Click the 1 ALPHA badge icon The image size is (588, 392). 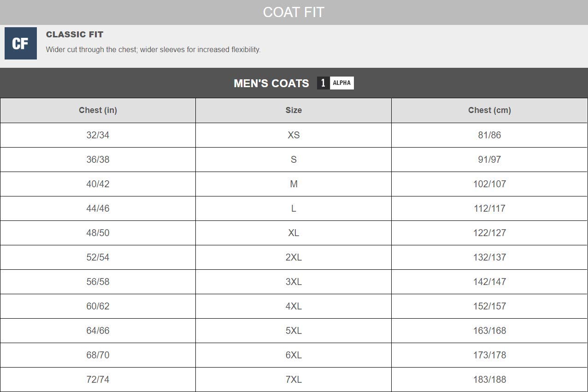[335, 83]
